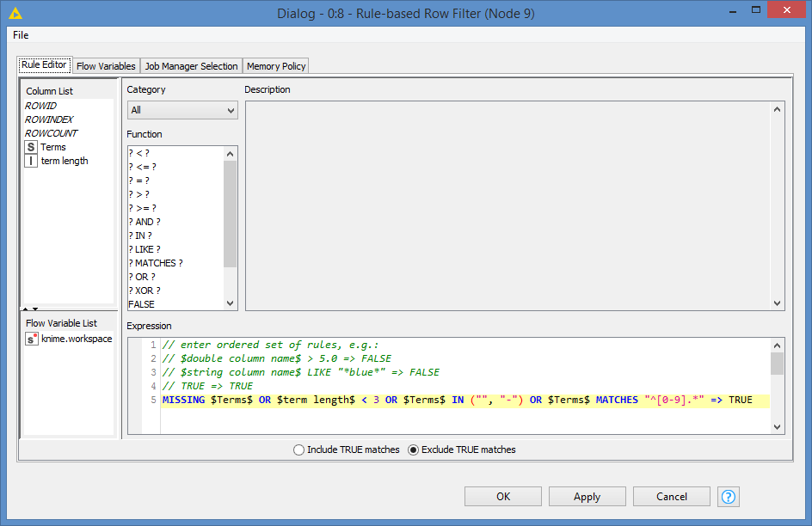Select the term length integer column icon
Image resolution: width=812 pixels, height=526 pixels.
coord(32,161)
